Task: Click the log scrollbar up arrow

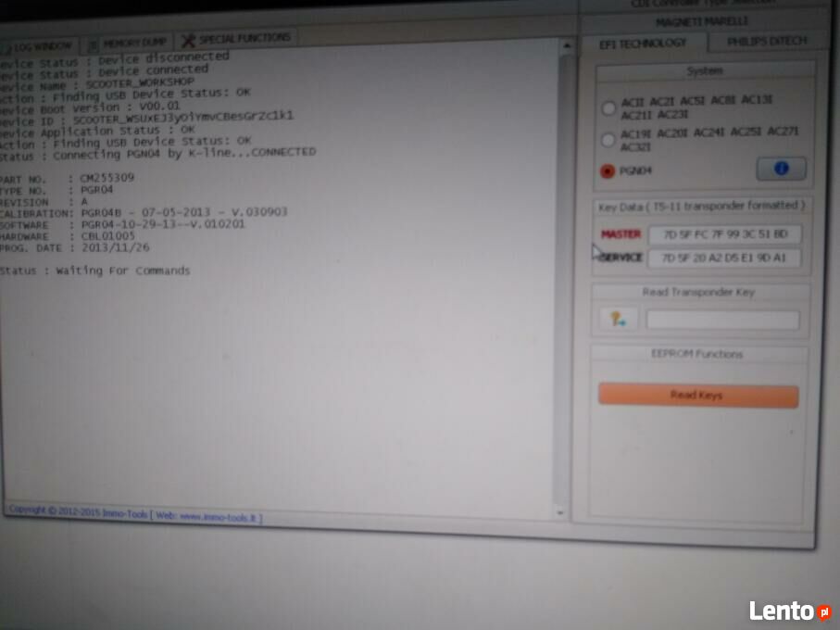Action: coord(566,46)
